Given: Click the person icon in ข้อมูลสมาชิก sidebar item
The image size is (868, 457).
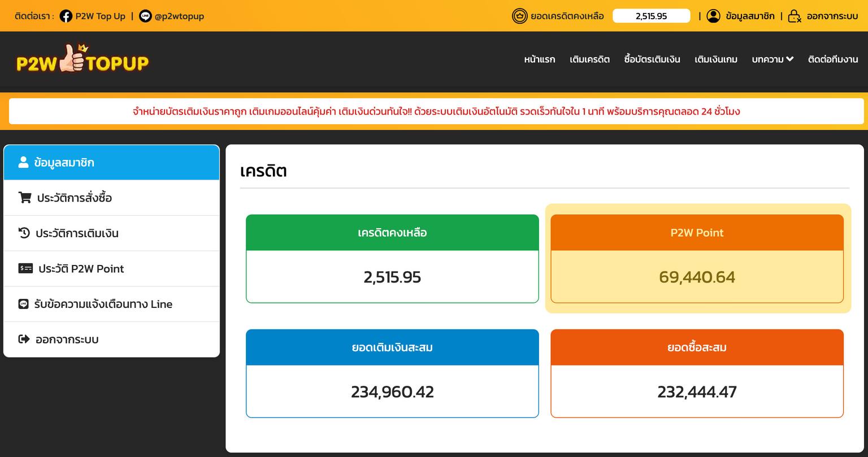Looking at the screenshot, I should point(23,163).
